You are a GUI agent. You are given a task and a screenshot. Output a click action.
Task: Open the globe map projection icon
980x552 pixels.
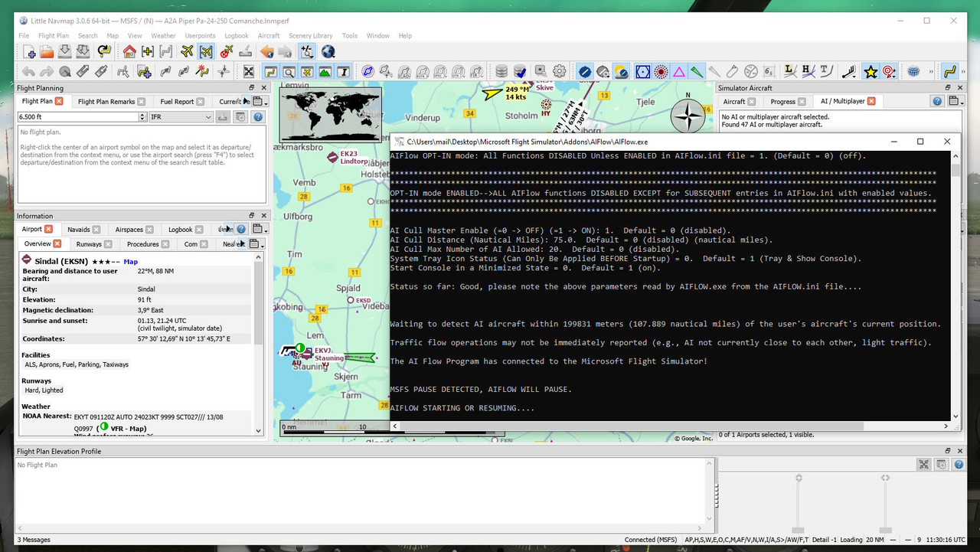328,51
